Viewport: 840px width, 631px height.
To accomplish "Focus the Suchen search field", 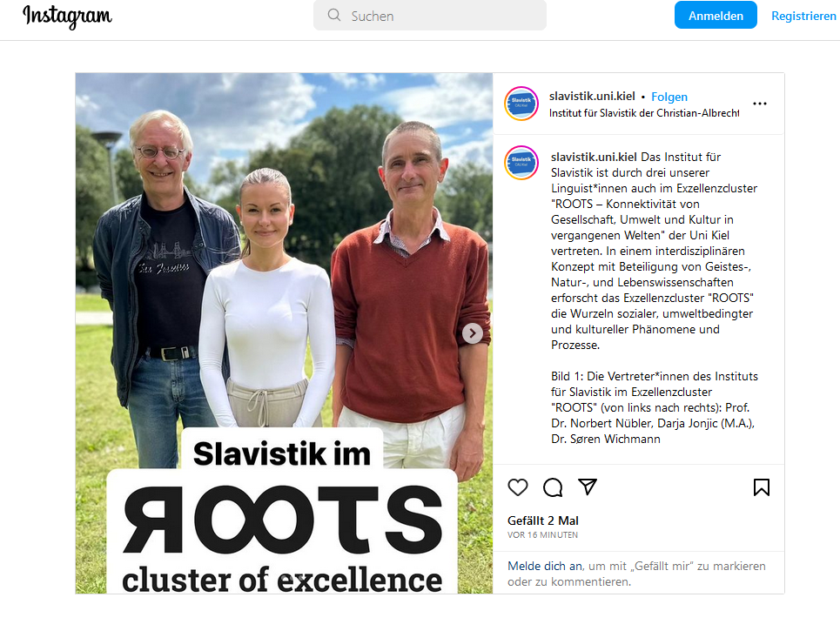I will (x=430, y=16).
